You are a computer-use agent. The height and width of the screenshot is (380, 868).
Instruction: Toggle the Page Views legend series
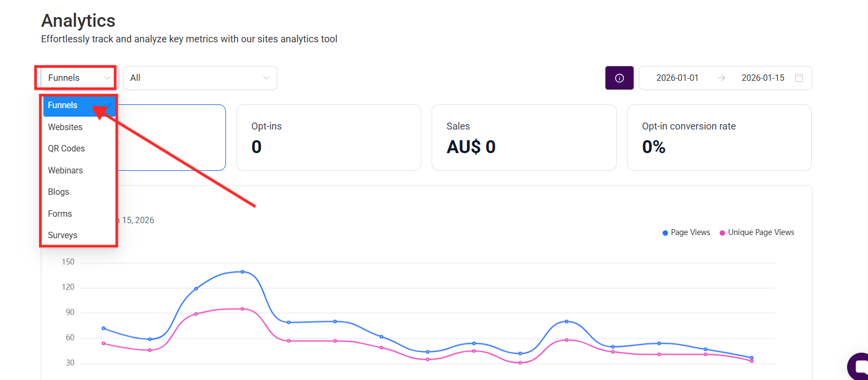click(686, 232)
